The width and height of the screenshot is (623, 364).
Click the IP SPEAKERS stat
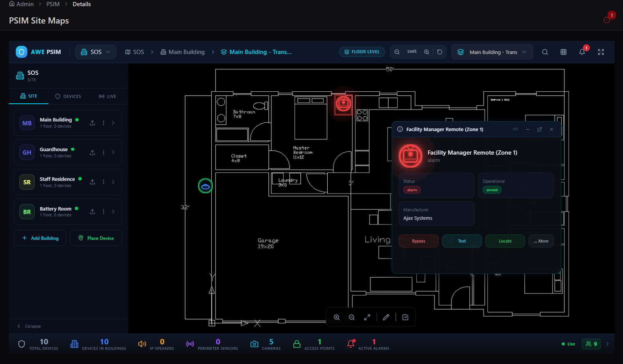[x=156, y=344]
